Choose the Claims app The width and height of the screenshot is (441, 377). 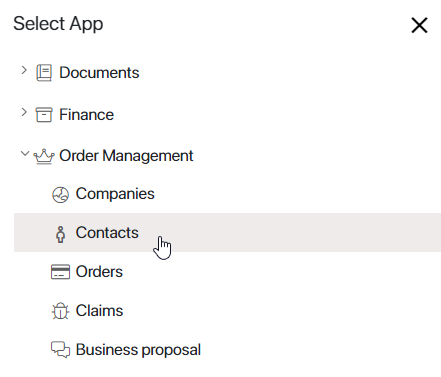pos(227,310)
